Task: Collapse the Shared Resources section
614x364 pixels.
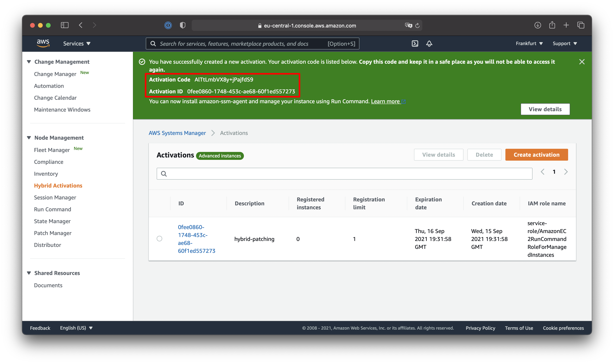Action: coord(29,273)
